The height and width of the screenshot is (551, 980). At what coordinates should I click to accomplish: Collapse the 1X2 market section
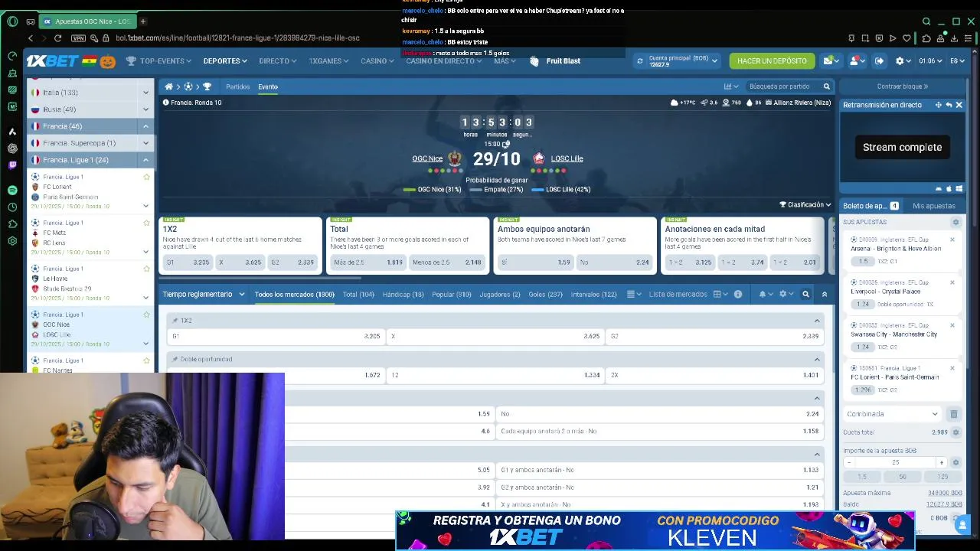coord(817,321)
